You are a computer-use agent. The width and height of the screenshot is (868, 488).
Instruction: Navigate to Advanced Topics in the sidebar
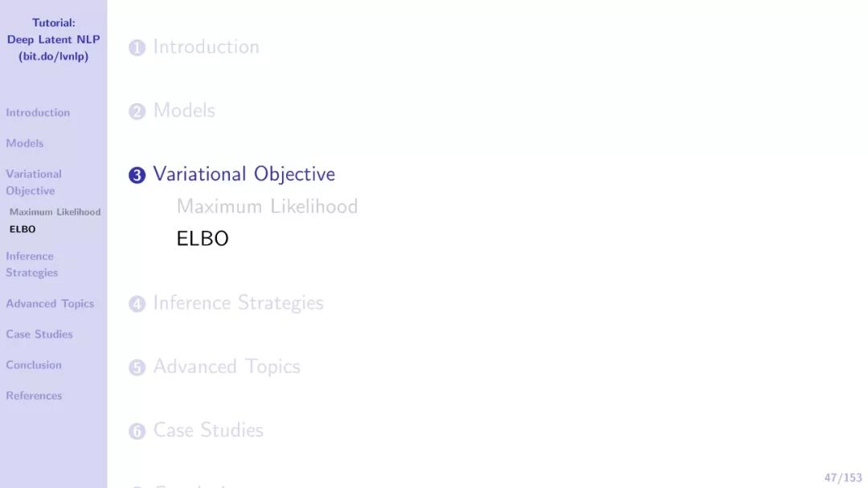[50, 304]
